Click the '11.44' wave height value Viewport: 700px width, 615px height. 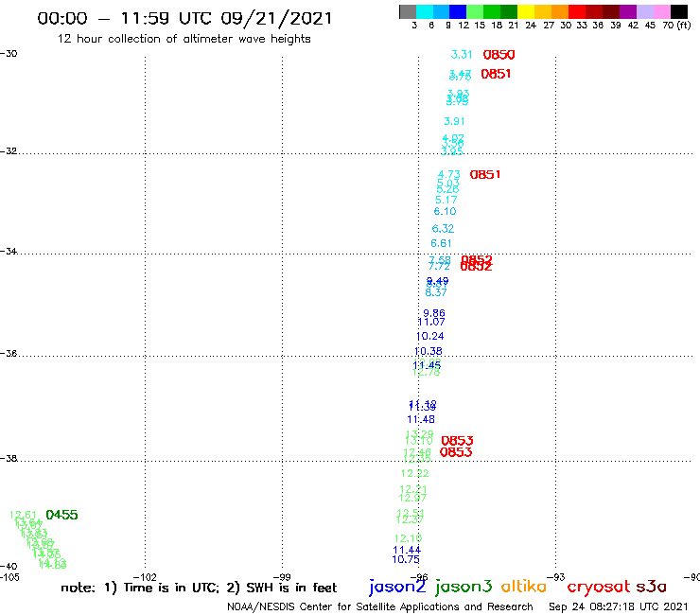(x=407, y=550)
